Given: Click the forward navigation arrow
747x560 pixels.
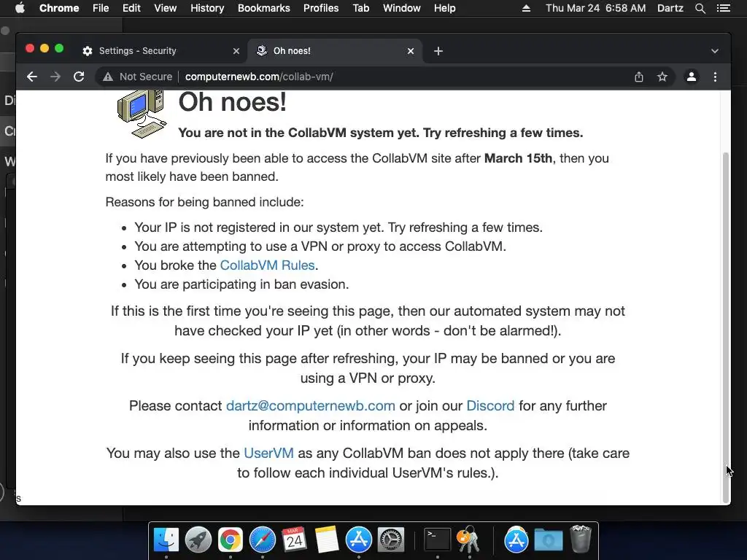Looking at the screenshot, I should tap(55, 77).
